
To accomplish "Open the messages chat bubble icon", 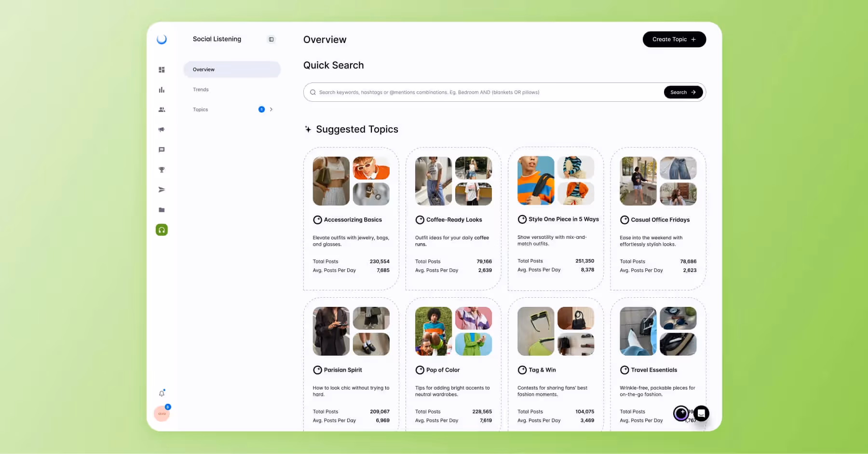I will pyautogui.click(x=162, y=150).
